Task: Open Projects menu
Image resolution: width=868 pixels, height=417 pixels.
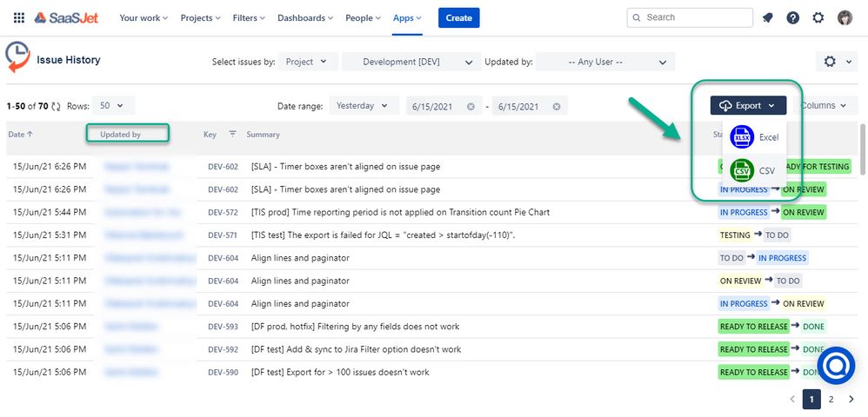Action: coord(200,17)
